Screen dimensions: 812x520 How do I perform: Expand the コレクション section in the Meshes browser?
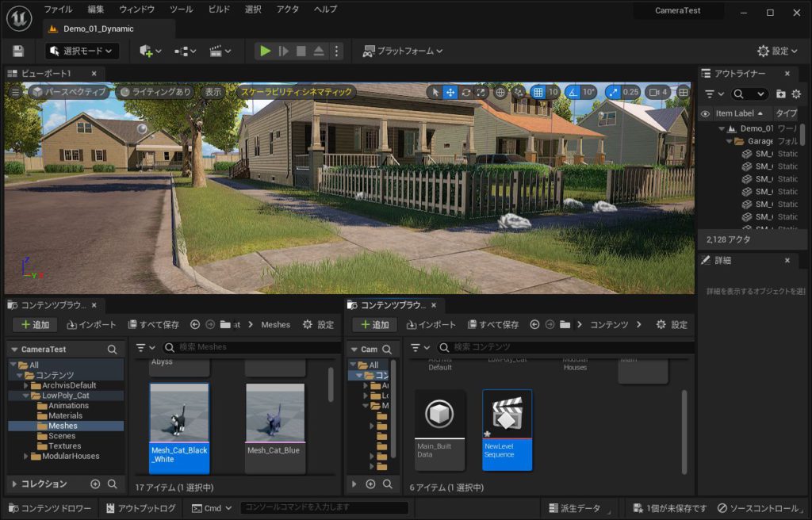[14, 484]
